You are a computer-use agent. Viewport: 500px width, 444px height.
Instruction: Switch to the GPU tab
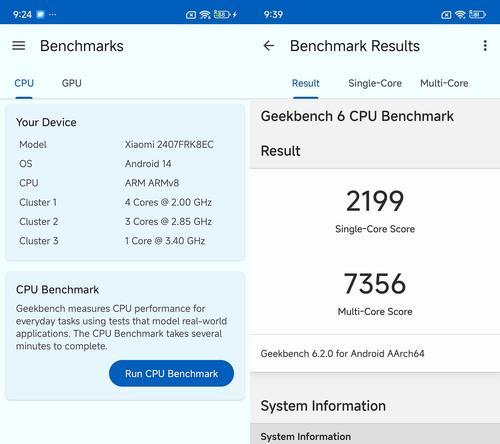pyautogui.click(x=72, y=83)
